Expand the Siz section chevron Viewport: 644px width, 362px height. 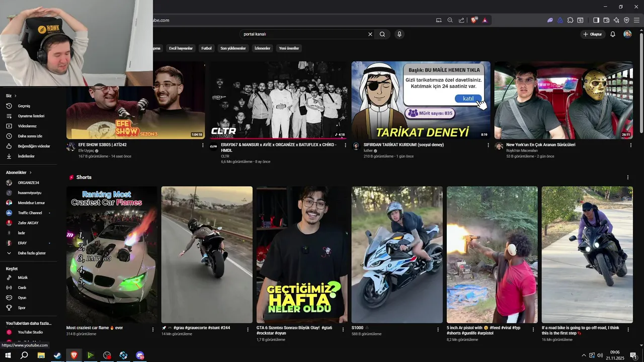pyautogui.click(x=15, y=96)
